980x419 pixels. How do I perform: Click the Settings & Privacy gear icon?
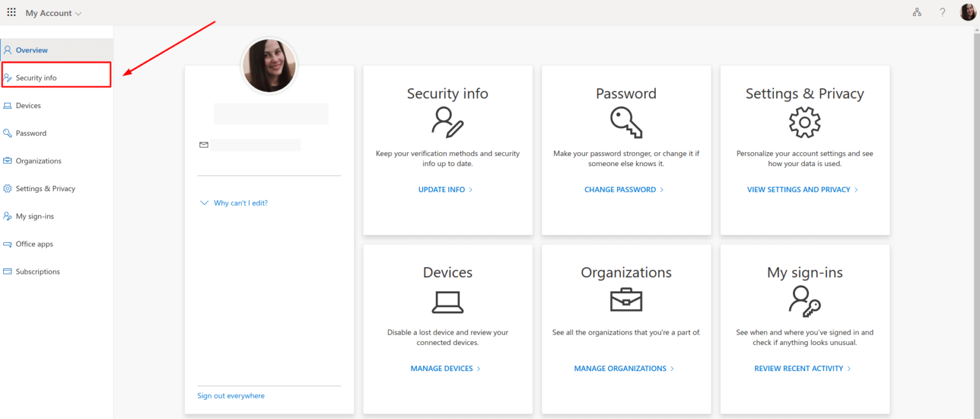[x=805, y=123]
